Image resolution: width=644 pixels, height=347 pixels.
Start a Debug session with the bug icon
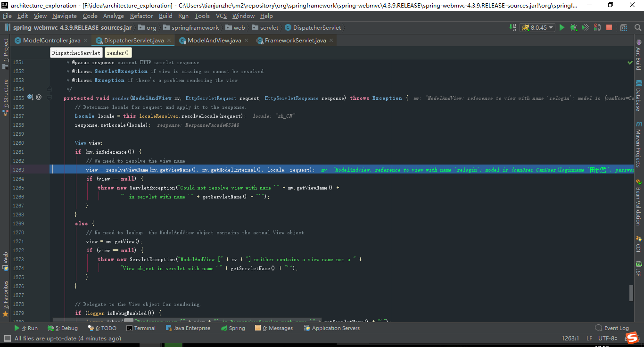tap(573, 27)
